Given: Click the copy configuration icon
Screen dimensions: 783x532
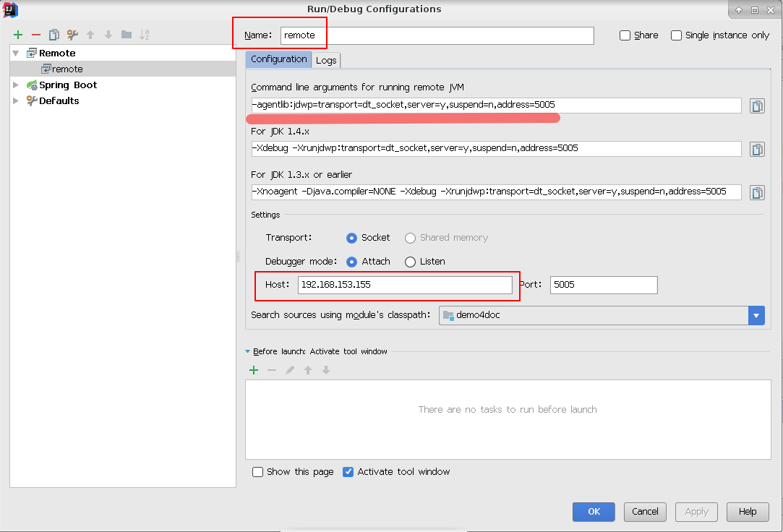Looking at the screenshot, I should coord(54,35).
